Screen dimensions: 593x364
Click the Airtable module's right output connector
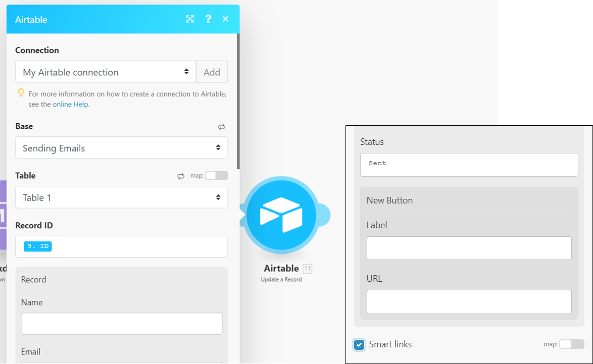tap(324, 215)
